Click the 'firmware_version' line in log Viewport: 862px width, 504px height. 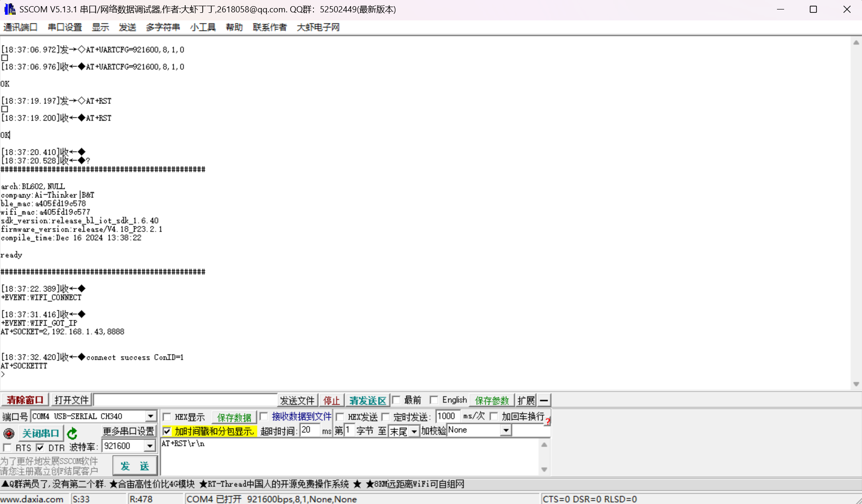(x=81, y=229)
